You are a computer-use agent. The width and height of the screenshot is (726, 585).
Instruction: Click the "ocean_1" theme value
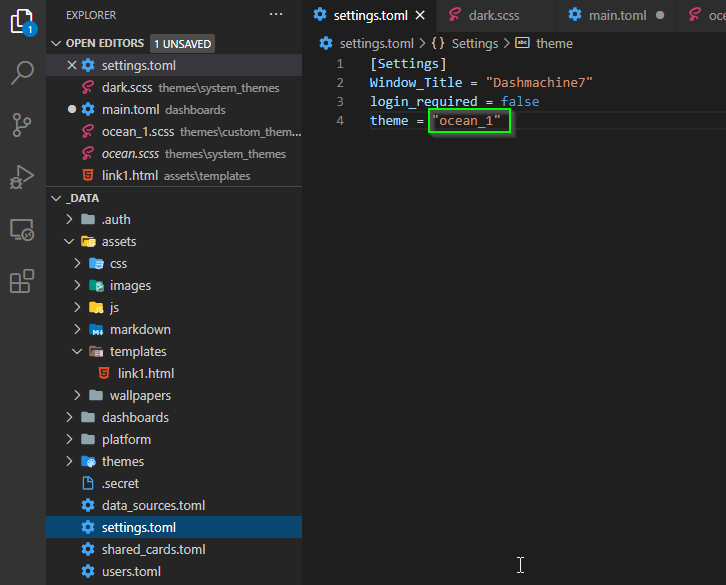(466, 120)
